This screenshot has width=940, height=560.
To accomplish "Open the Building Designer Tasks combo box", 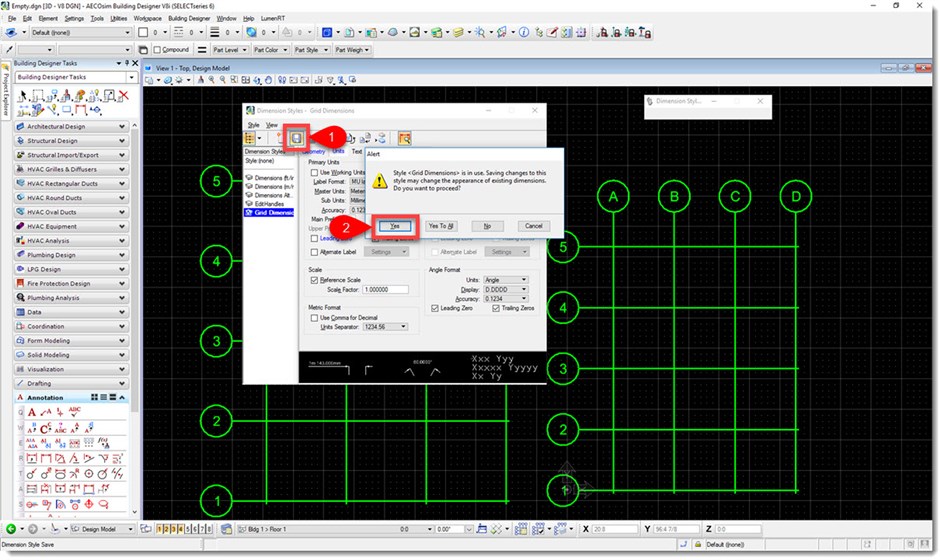I will click(76, 77).
